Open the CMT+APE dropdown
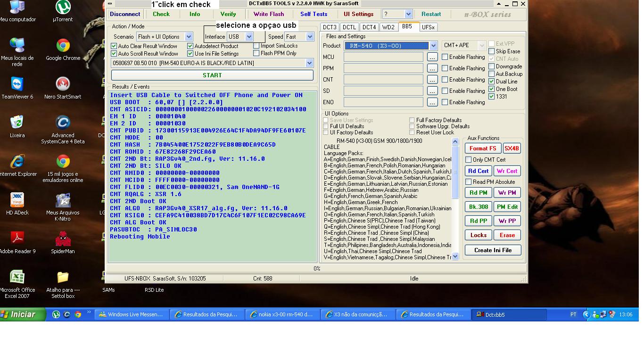This screenshot has height=362, width=644. 481,46
